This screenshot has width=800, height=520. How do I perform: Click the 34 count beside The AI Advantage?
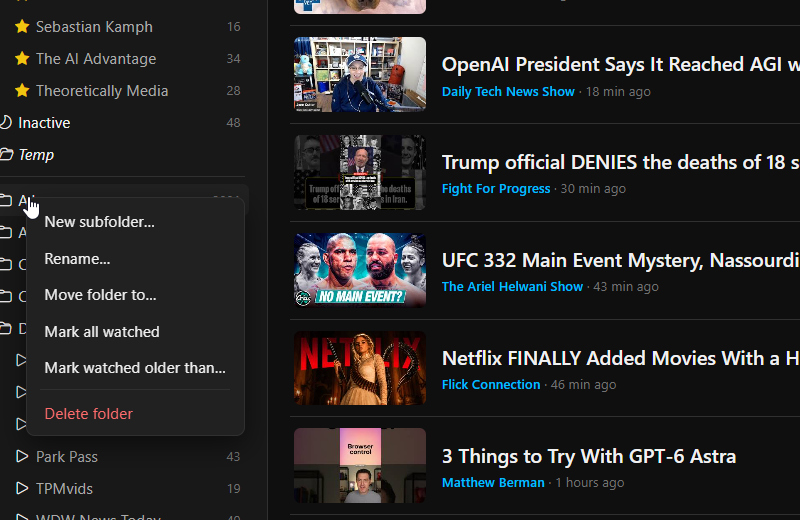pos(233,59)
